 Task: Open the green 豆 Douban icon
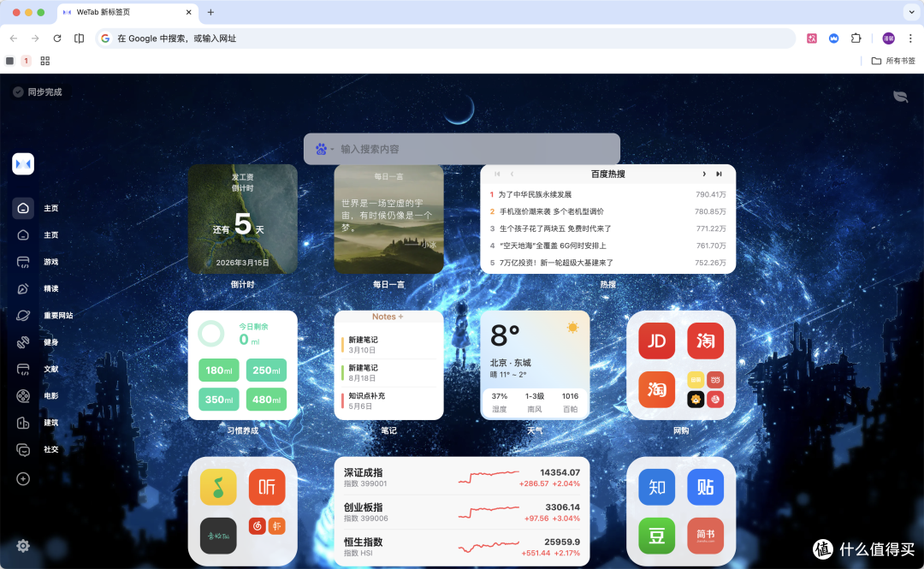[x=656, y=536]
